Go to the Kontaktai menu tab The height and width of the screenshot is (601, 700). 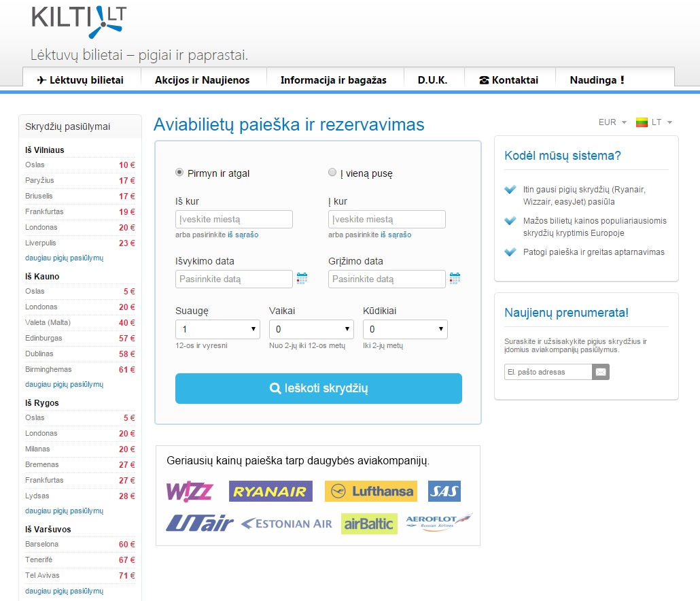coord(508,80)
